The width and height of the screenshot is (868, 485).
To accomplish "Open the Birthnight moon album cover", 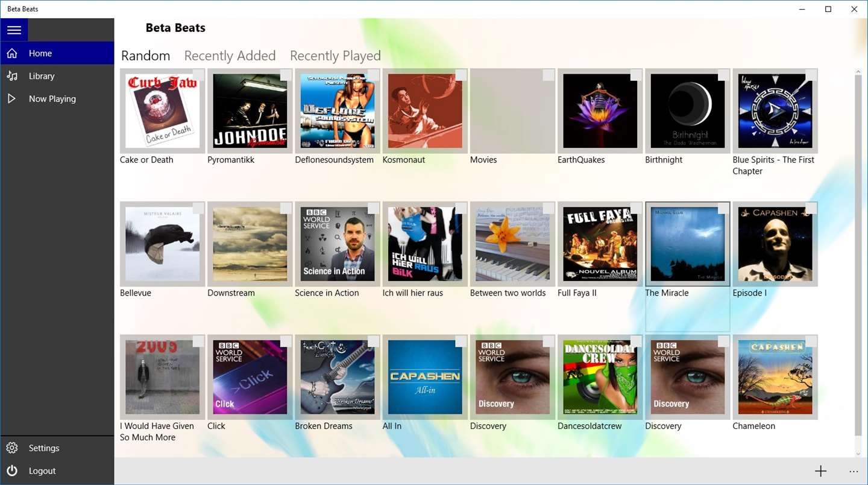I will (x=688, y=111).
